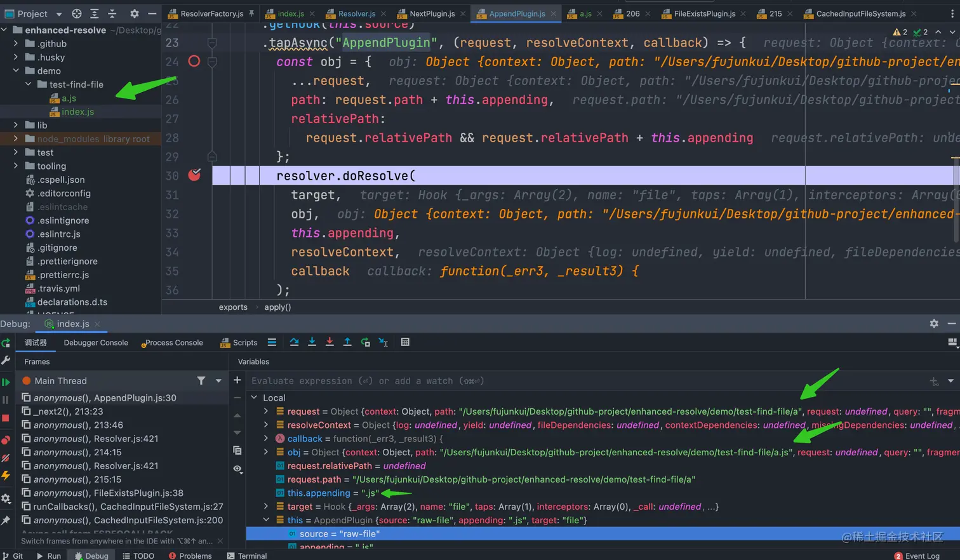This screenshot has height=560, width=960.
Task: Click the Step Out debug icon
Action: (347, 342)
